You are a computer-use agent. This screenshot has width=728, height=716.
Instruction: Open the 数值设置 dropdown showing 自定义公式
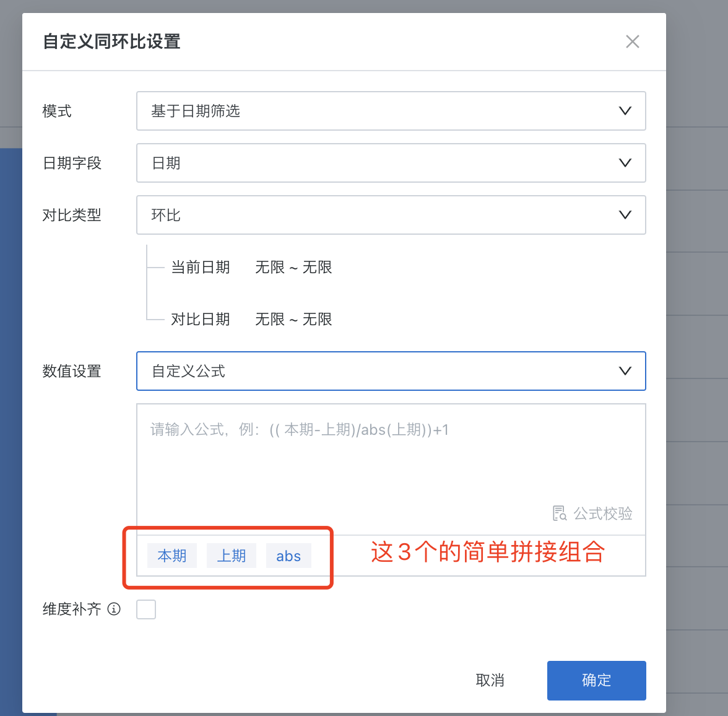(x=391, y=371)
